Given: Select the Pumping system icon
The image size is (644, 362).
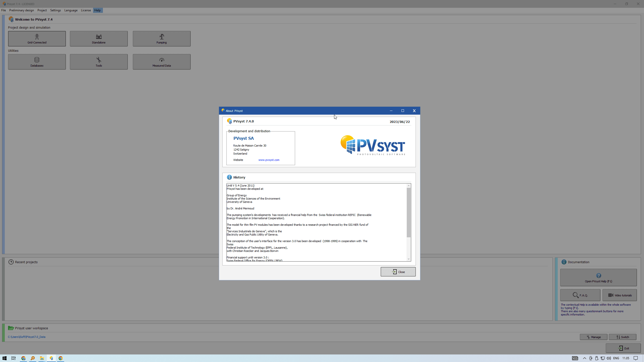Looking at the screenshot, I should click(162, 37).
